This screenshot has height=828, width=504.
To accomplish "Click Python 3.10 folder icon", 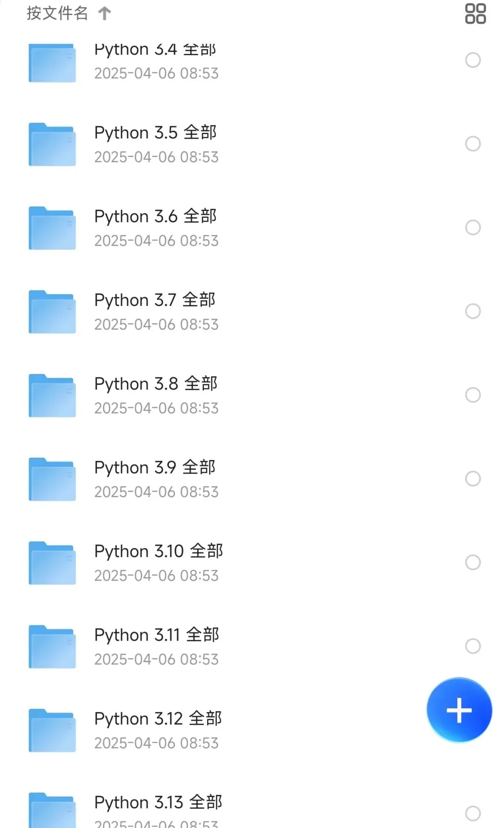I will tap(52, 563).
